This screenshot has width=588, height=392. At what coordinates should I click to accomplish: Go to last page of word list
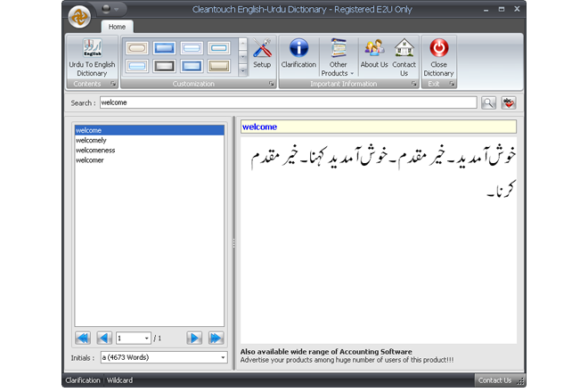tap(216, 338)
